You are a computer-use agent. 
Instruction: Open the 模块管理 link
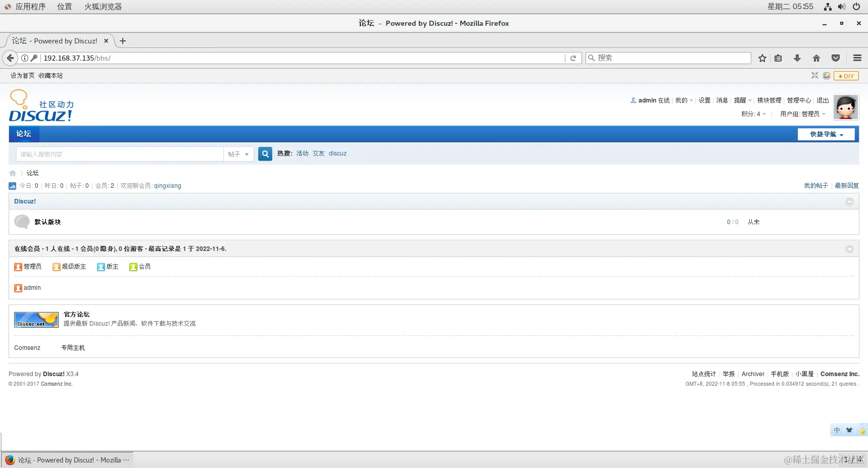(769, 100)
